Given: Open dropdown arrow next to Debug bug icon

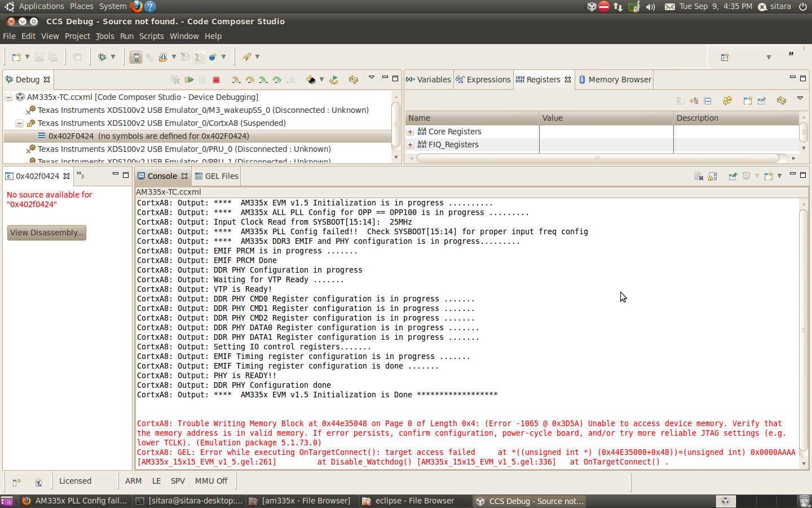Looking at the screenshot, I should pyautogui.click(x=113, y=57).
